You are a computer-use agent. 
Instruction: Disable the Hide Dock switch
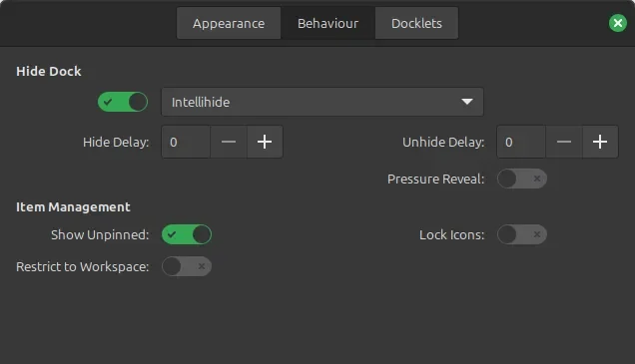(123, 102)
